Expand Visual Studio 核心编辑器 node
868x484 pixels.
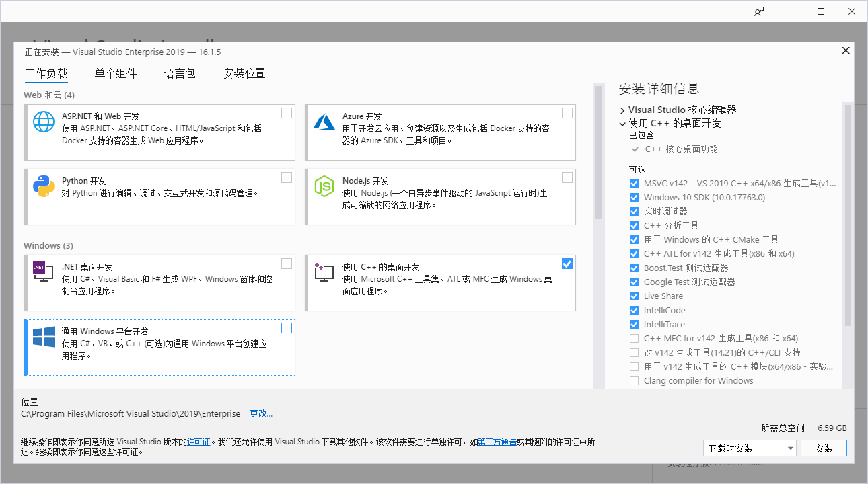pos(622,110)
